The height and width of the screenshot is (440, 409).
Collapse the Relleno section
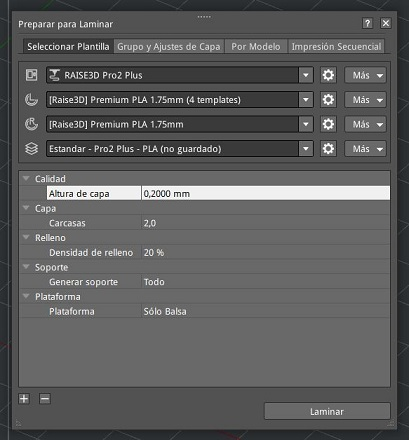tap(26, 237)
